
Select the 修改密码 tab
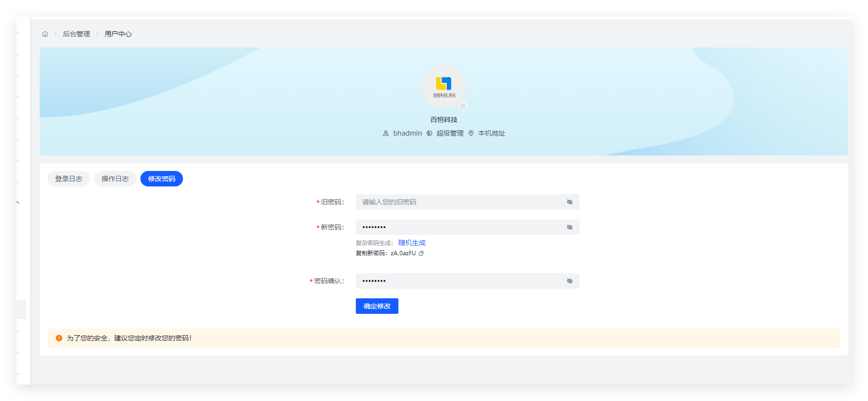pos(162,179)
